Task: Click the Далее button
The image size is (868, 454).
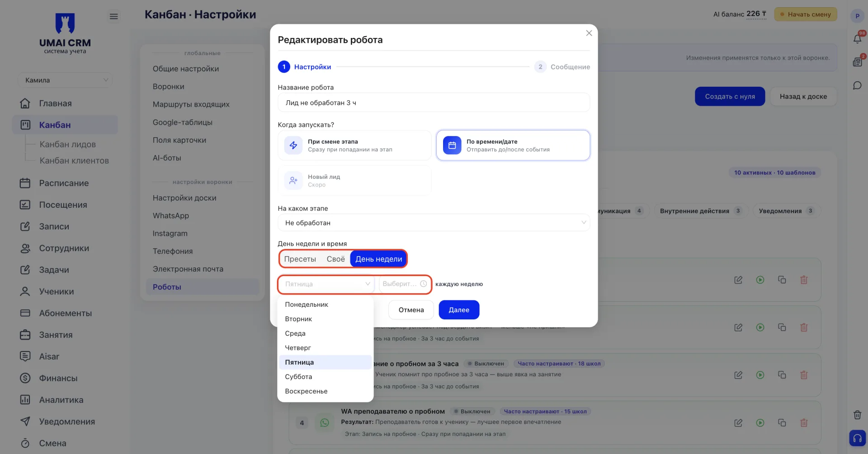Action: (459, 310)
